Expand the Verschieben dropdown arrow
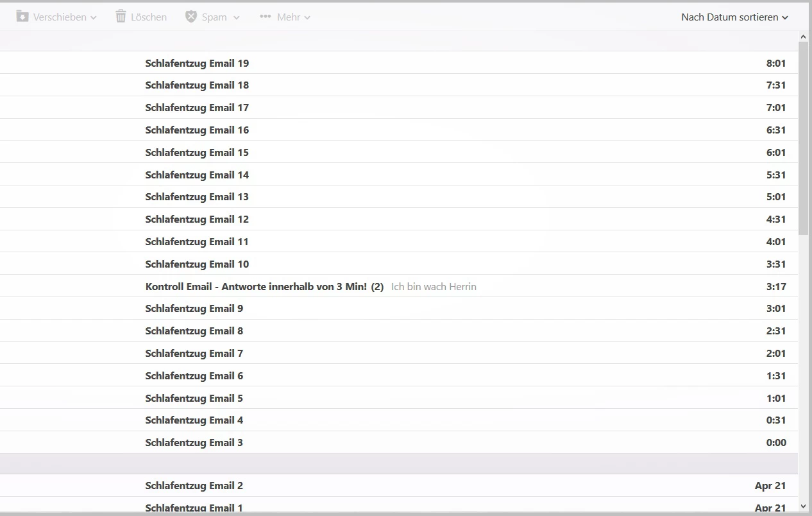 tap(94, 18)
